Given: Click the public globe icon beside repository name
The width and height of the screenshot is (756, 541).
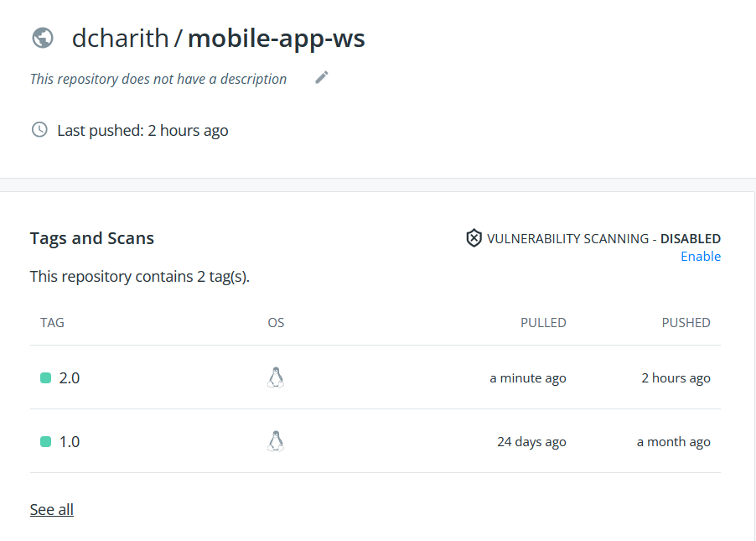Looking at the screenshot, I should coord(43,38).
